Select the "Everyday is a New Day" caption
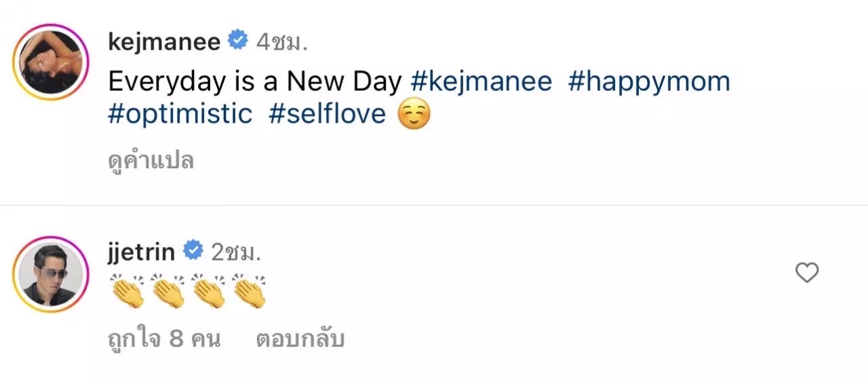The width and height of the screenshot is (868, 382). tap(255, 81)
